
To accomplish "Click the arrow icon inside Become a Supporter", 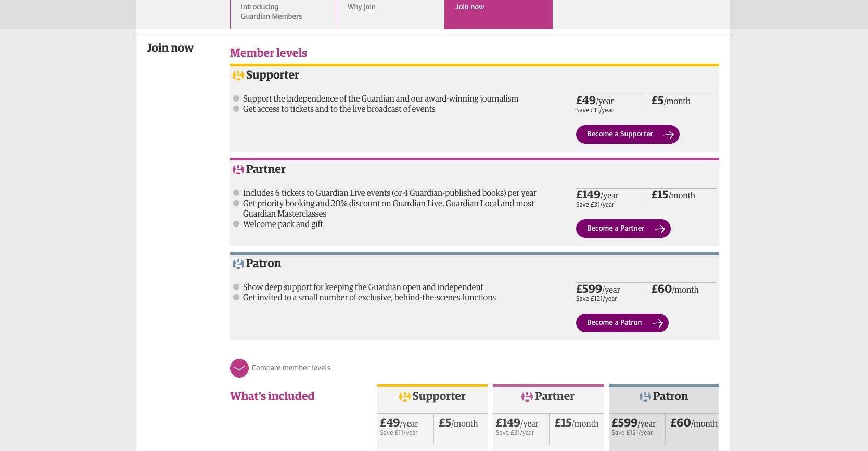I will tap(669, 134).
